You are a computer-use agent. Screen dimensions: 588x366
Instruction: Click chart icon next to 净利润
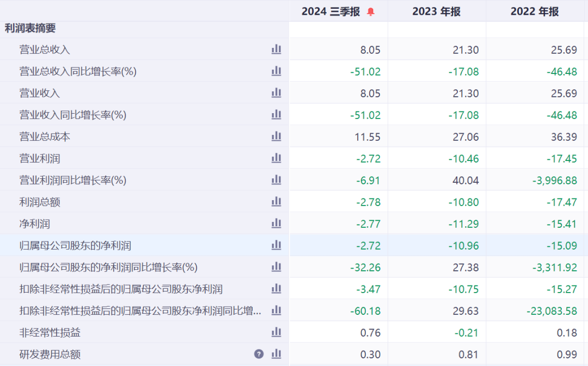click(276, 224)
